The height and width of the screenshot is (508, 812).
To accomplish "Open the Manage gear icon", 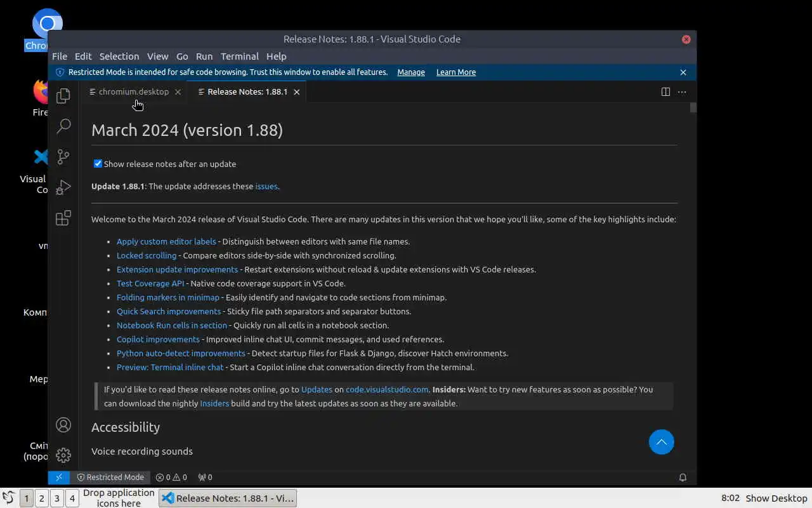I will point(63,455).
